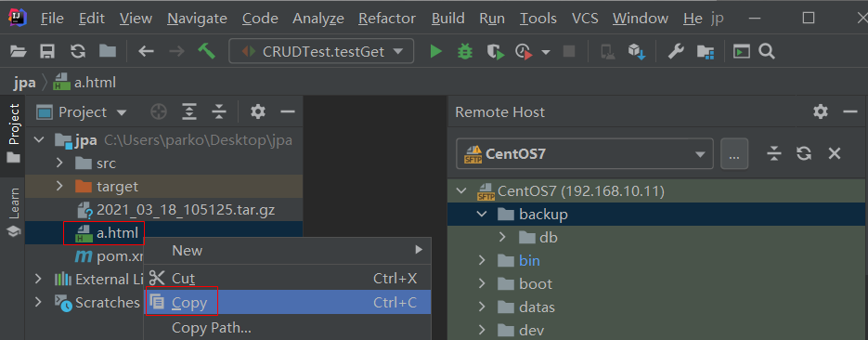Collapse the CentOS7 (192.168.10.11) node

[x=460, y=191]
